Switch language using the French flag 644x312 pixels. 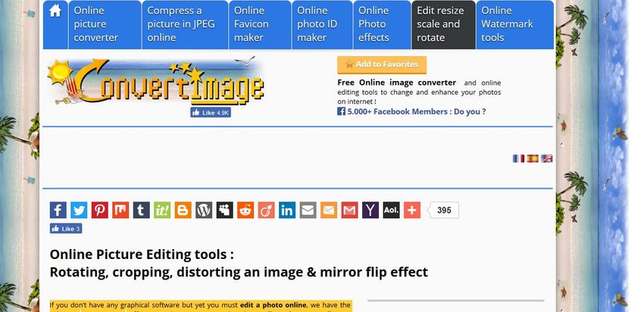518,158
